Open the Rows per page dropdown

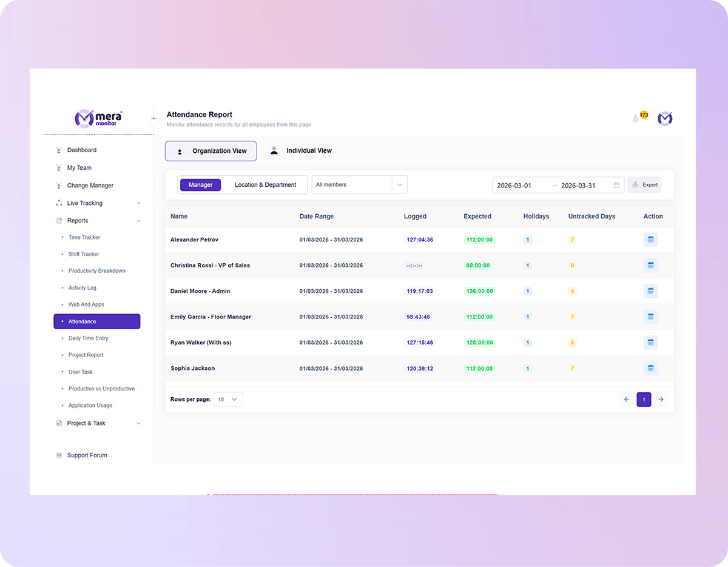pyautogui.click(x=229, y=399)
